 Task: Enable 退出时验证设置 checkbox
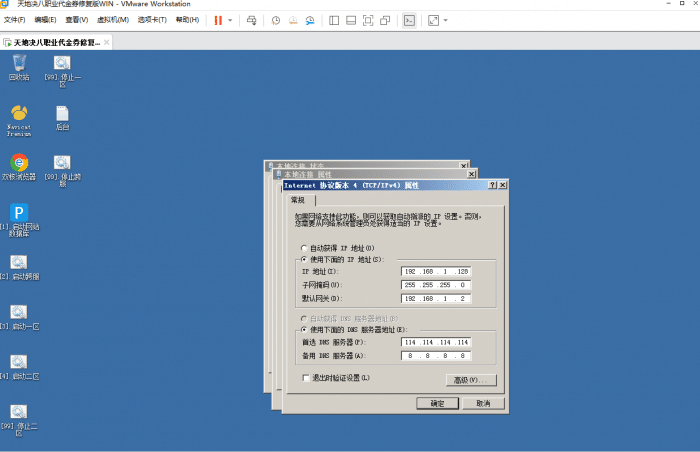pos(306,378)
